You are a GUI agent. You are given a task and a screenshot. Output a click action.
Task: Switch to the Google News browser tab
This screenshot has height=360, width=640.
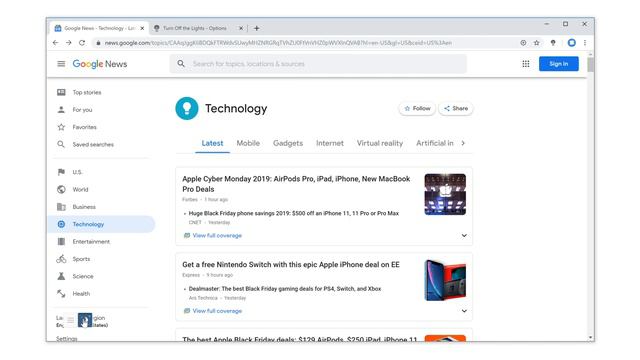coord(99,28)
